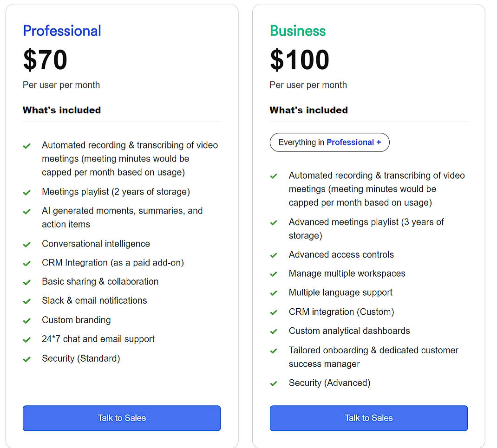Image resolution: width=497 pixels, height=448 pixels.
Task: Click the checkmark next to Custom analytical dashboards
Action: tap(274, 331)
